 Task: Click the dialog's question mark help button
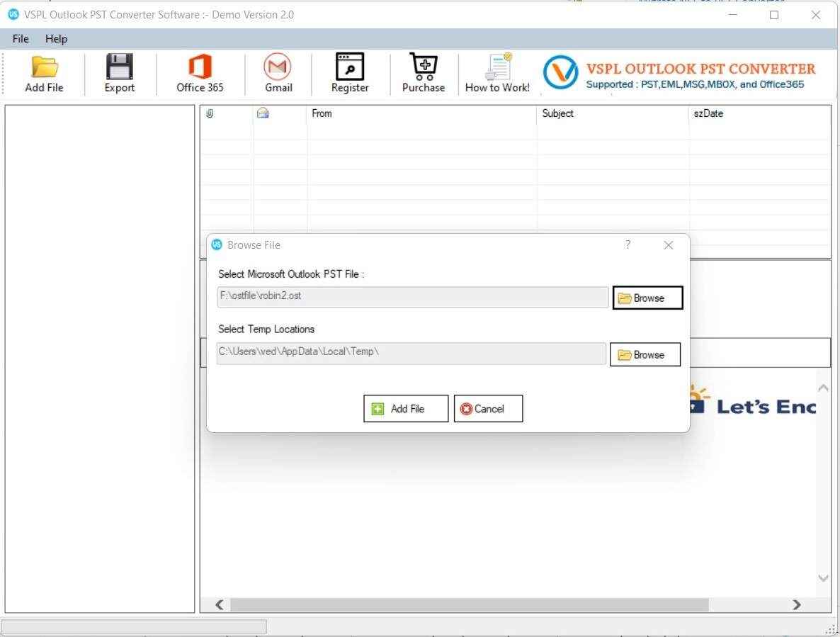pyautogui.click(x=628, y=245)
